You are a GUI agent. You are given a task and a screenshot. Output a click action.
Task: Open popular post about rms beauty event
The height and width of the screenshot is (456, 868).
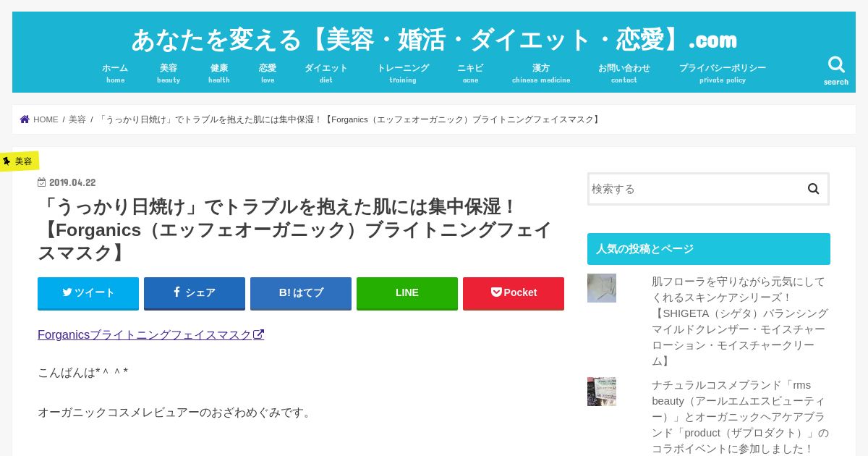(x=740, y=416)
